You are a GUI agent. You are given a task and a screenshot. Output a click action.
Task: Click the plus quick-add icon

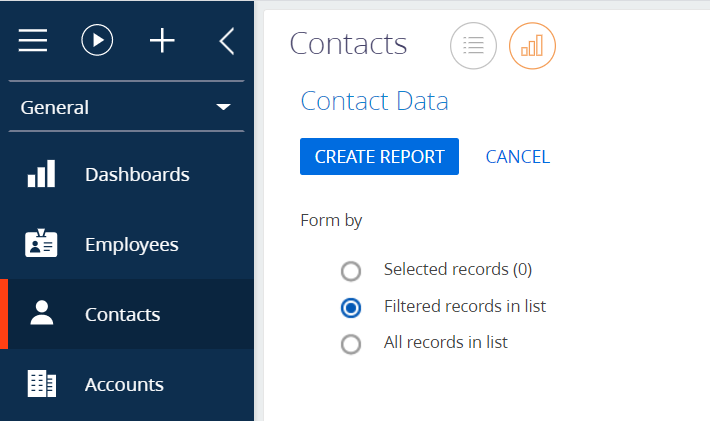coord(162,41)
